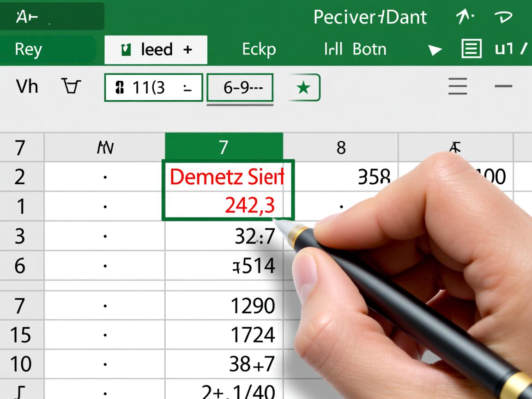Click the minus dash icon in toolbar
532x399 pixels.
point(503,86)
